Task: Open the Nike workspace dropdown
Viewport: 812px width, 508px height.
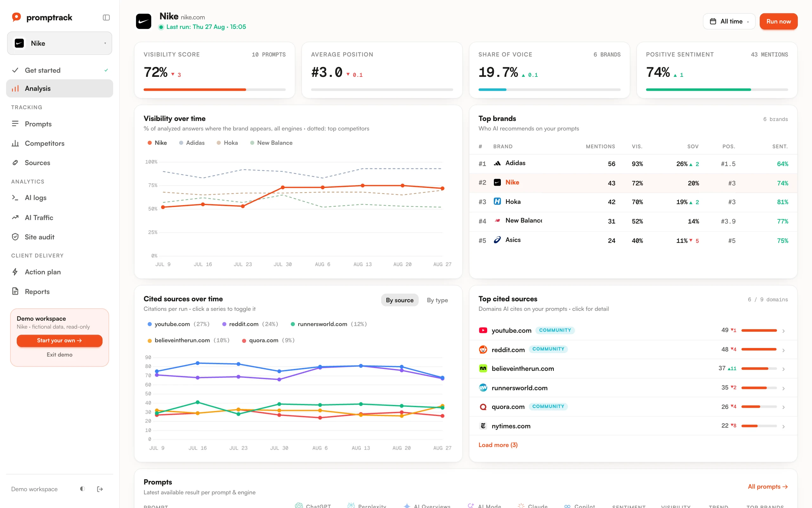Action: (x=59, y=43)
